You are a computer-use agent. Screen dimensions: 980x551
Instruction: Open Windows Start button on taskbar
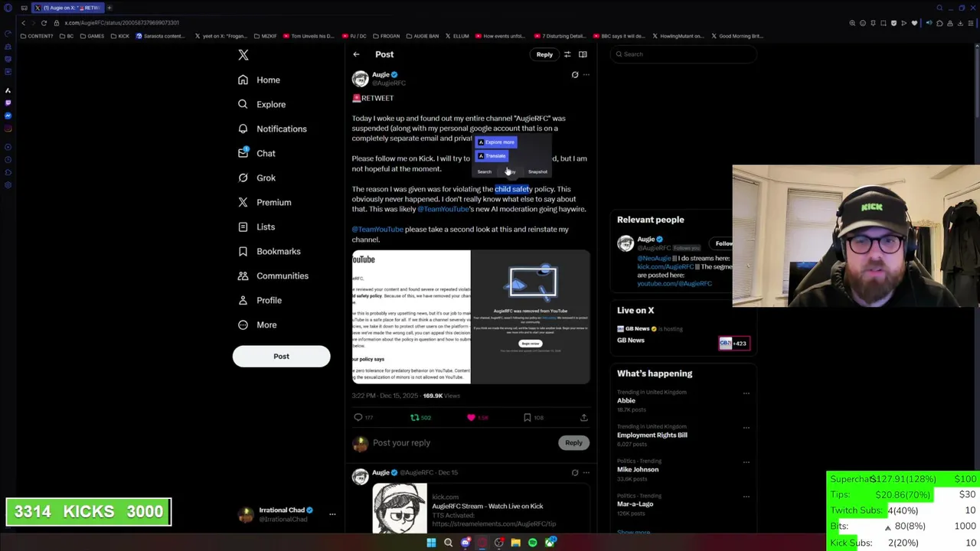pos(431,543)
